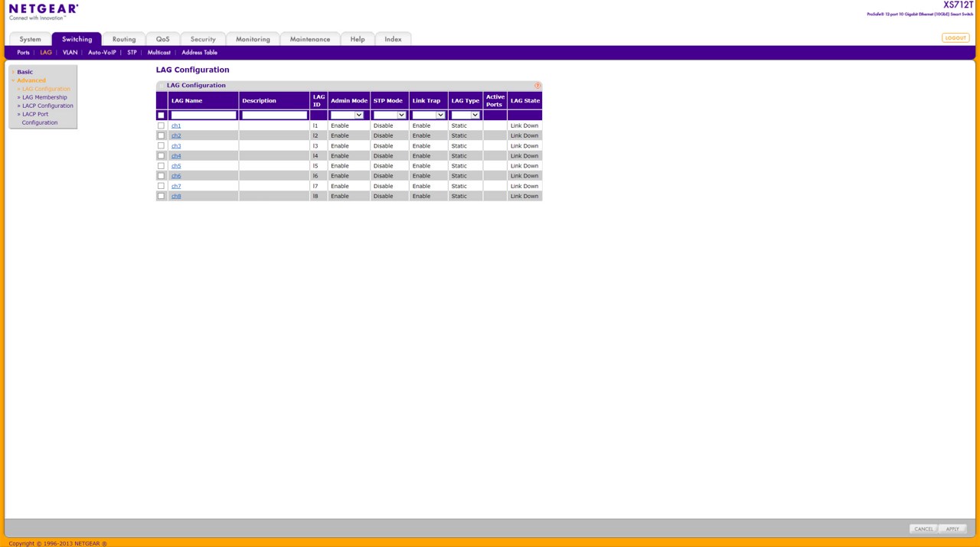Screen dimensions: 980x547
Task: Open the Monitoring tab
Action: click(253, 39)
